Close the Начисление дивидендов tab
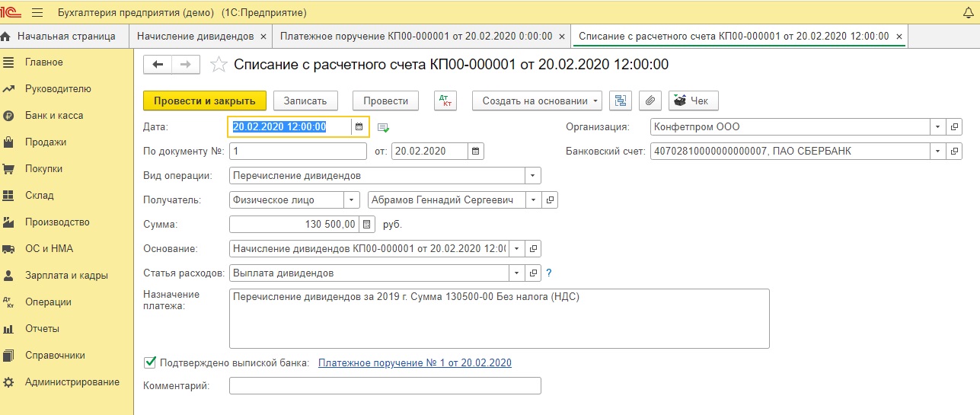 [263, 36]
